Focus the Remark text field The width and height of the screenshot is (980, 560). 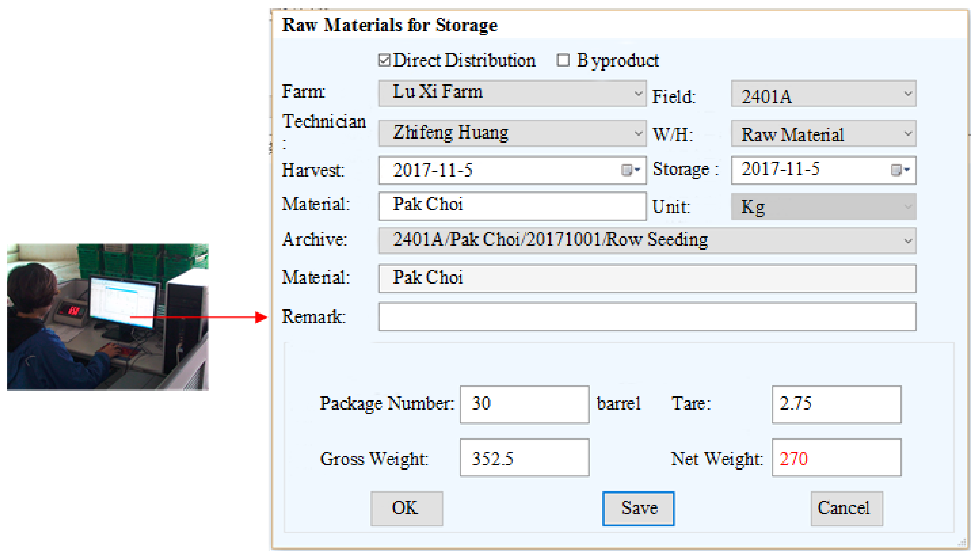click(646, 317)
